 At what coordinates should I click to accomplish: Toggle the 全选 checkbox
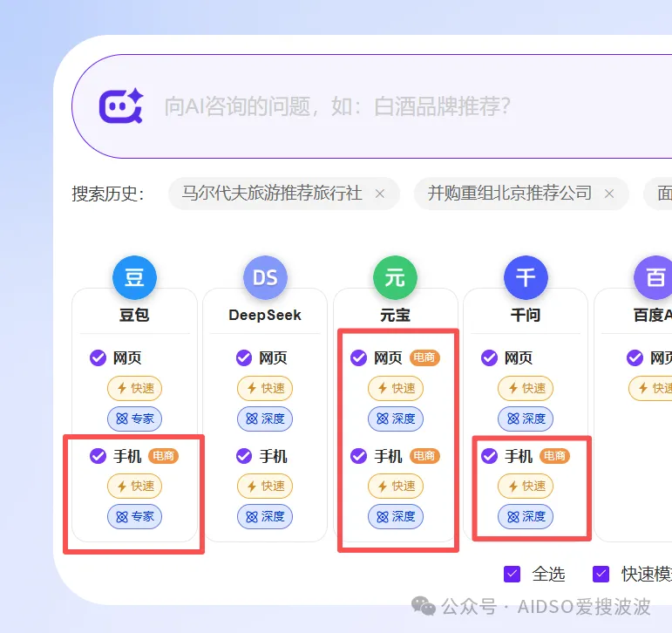pos(512,574)
